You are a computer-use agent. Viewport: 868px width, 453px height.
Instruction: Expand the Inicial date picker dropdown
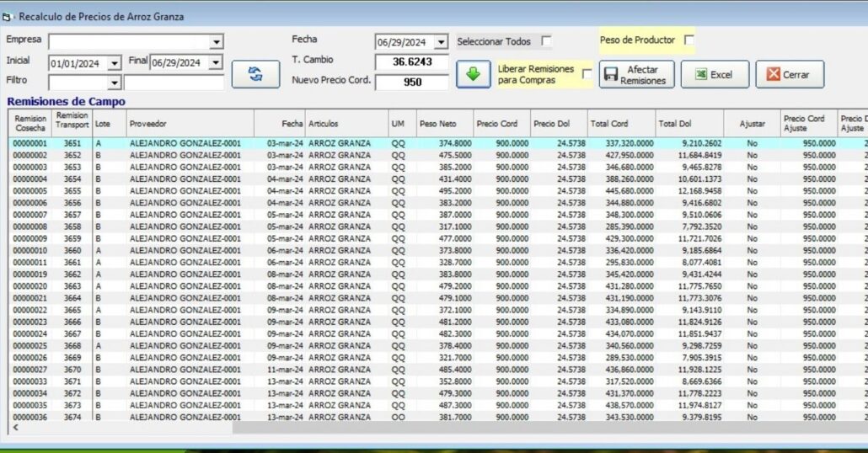[116, 63]
